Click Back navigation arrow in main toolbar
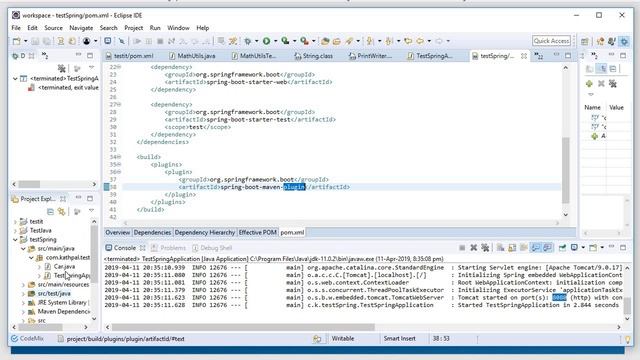Viewport: 640px width, 360px height. (420, 41)
